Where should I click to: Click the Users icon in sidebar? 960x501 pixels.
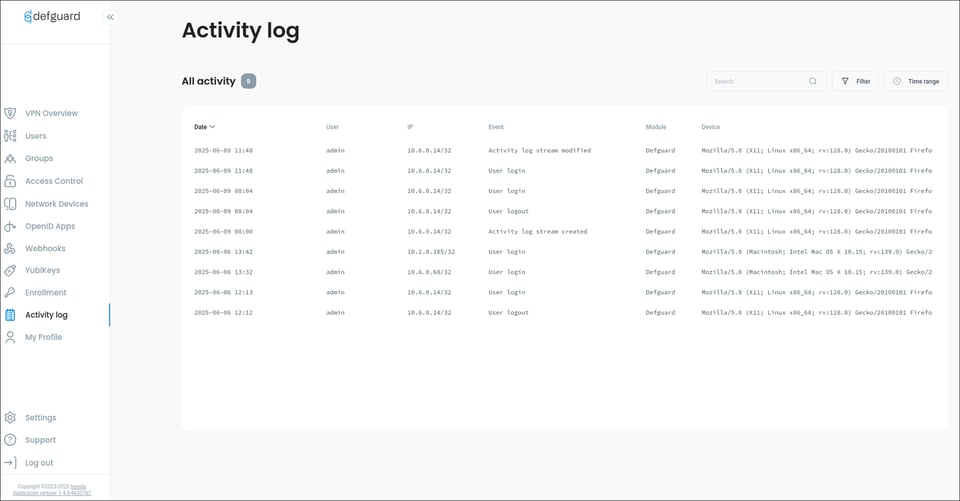(x=10, y=136)
